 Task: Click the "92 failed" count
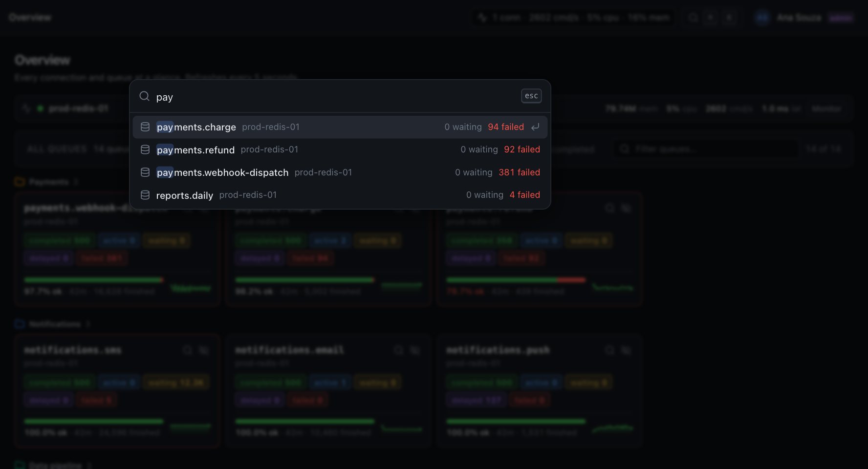click(522, 149)
